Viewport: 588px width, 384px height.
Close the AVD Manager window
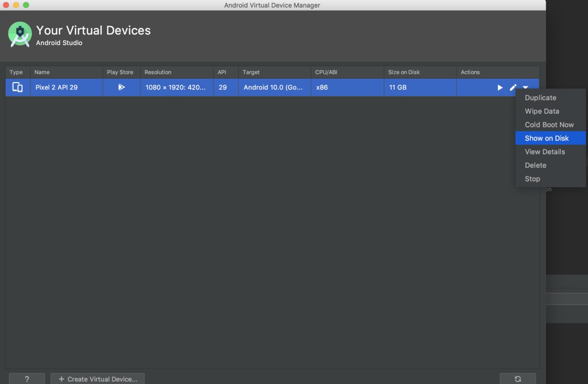(x=6, y=5)
